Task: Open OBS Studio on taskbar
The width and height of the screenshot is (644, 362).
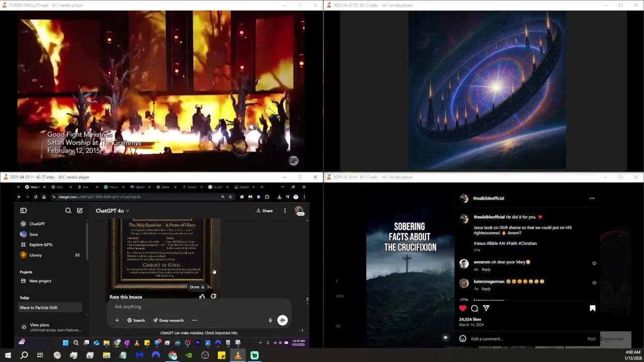Action: point(205,355)
